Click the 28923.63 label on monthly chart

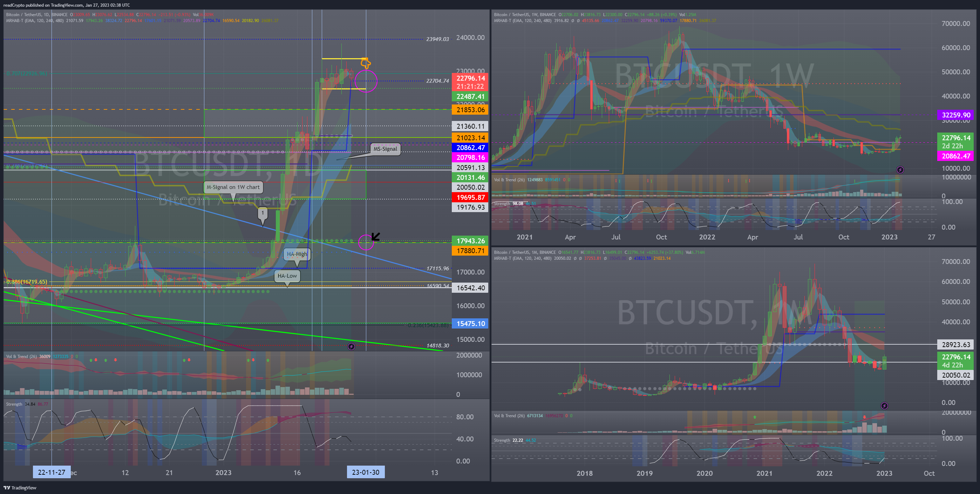click(956, 344)
